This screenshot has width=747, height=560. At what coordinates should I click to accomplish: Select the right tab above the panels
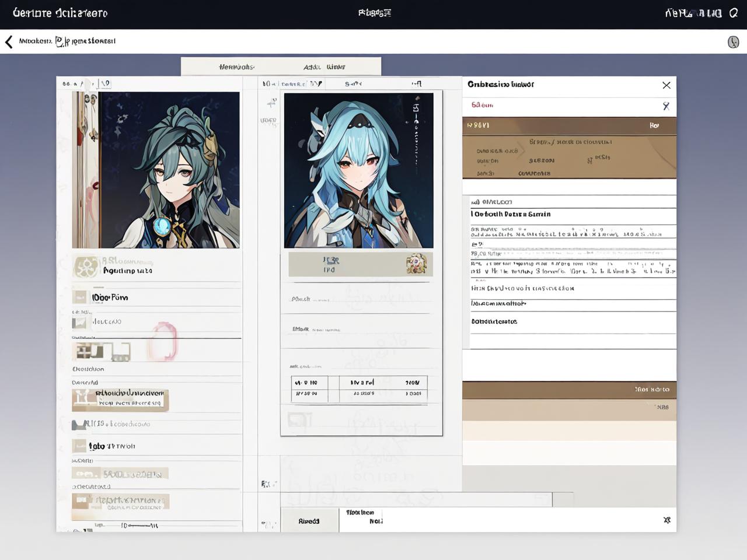click(324, 67)
